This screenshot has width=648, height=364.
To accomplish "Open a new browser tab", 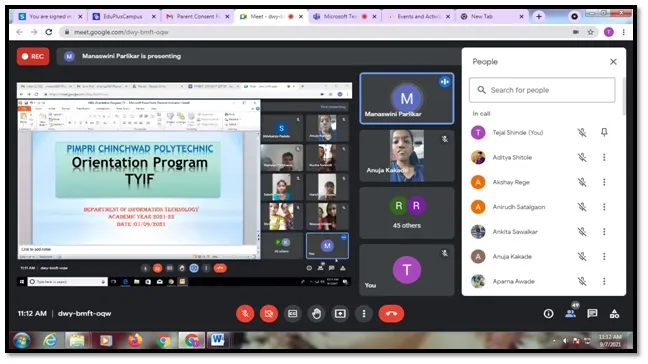I will tap(538, 17).
